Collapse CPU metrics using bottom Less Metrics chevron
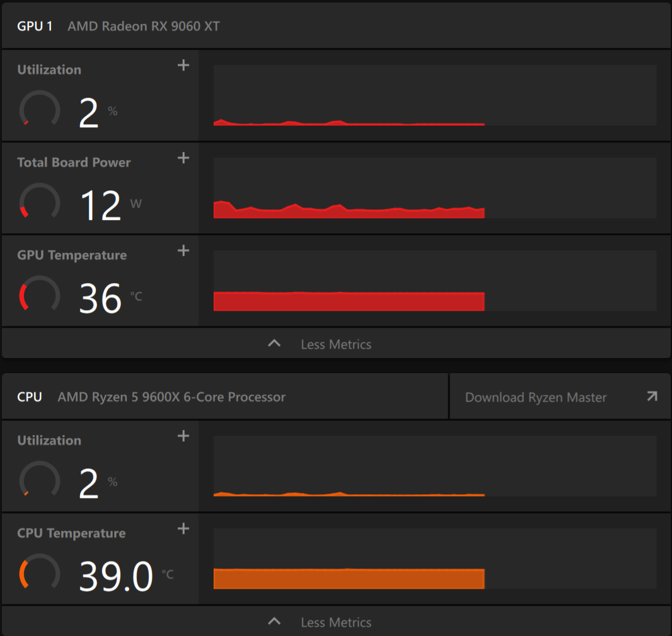Screen dimensions: 672x636 click(274, 621)
